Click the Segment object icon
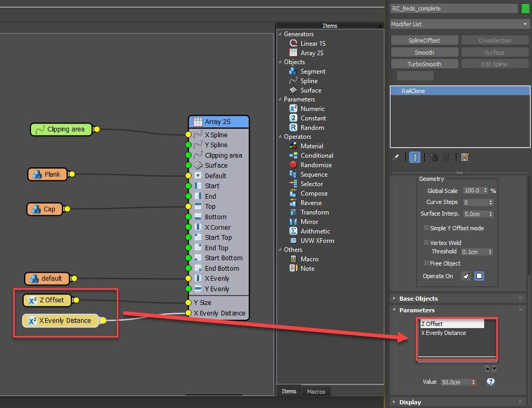The width and height of the screenshot is (532, 408). coord(293,71)
